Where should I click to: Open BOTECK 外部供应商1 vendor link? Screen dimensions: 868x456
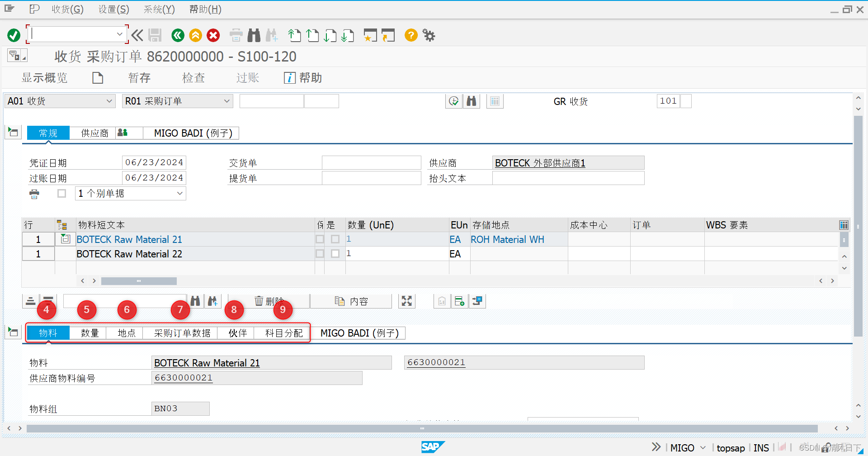coord(540,163)
